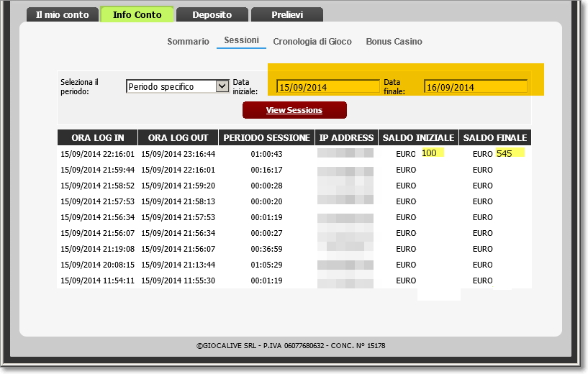Open the Prelievi tab
588x374 pixels.
[x=287, y=14]
